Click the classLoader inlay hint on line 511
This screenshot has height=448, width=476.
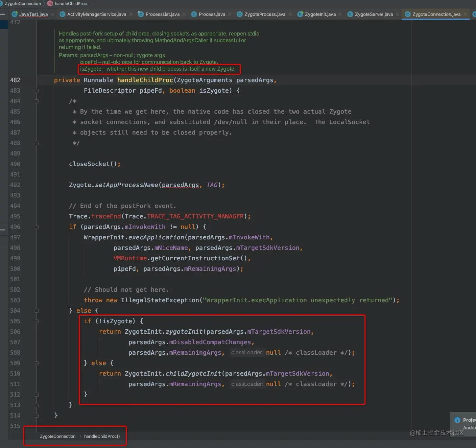247,384
